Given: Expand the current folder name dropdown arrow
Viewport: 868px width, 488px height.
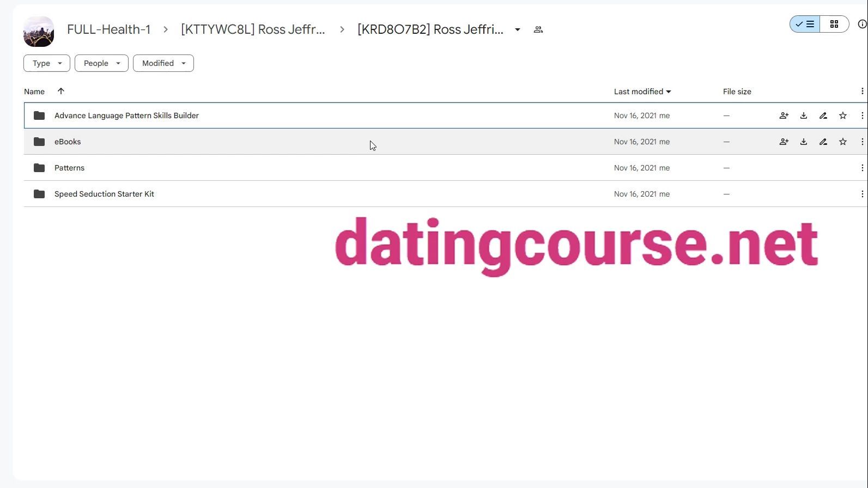Looking at the screenshot, I should point(518,29).
